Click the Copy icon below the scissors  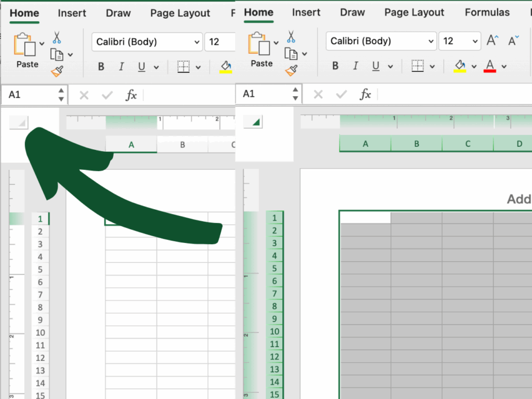tap(292, 53)
